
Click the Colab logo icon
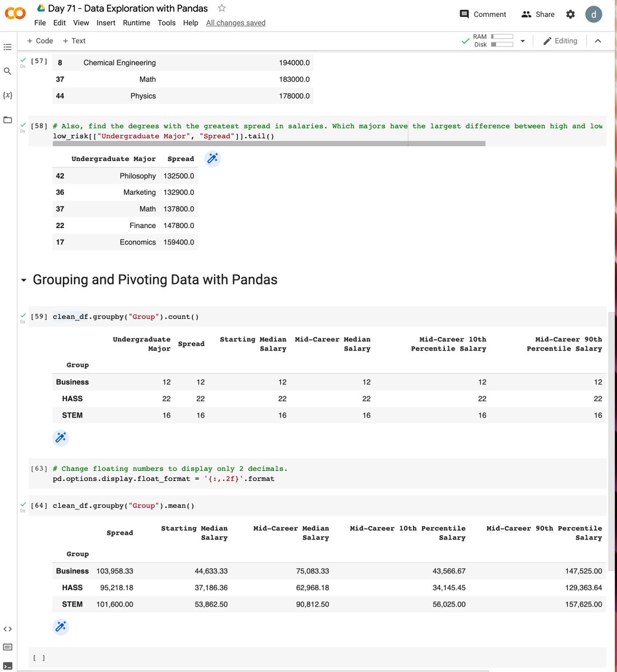pyautogui.click(x=15, y=13)
